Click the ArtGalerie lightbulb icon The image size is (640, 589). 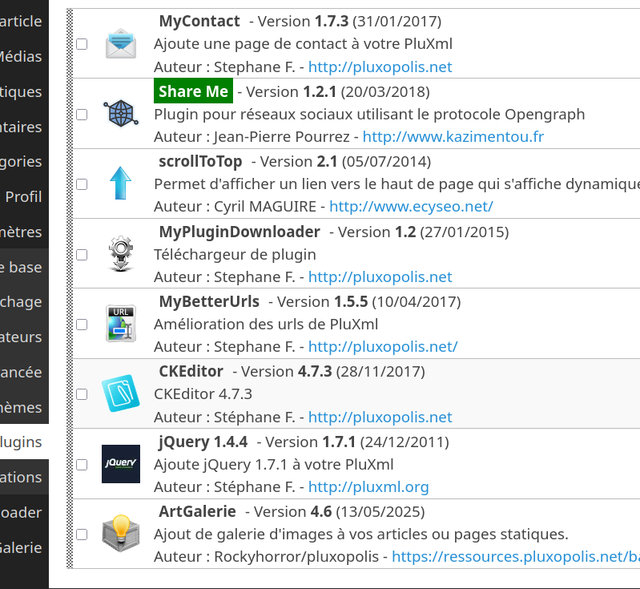(x=121, y=534)
